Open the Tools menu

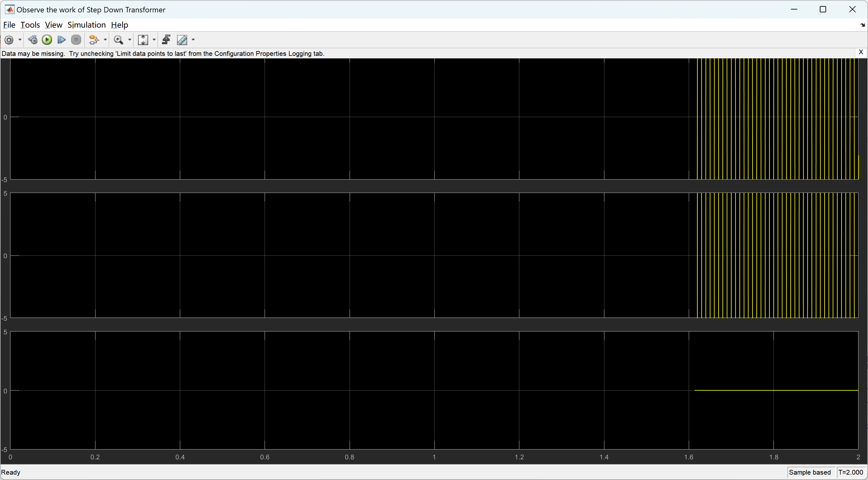click(x=30, y=25)
